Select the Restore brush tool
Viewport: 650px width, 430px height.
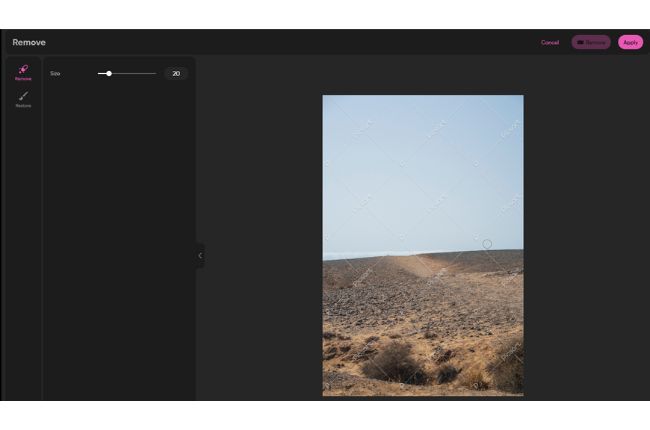click(x=23, y=99)
